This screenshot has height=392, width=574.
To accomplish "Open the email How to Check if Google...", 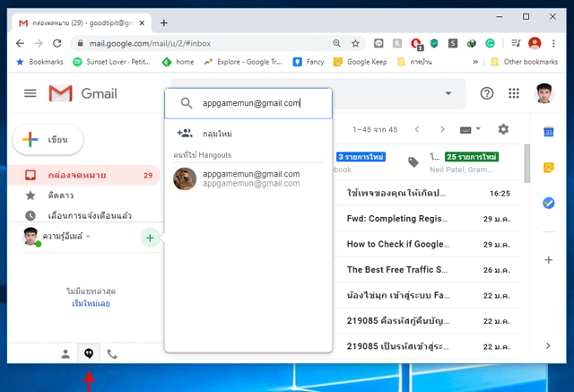I will point(428,244).
